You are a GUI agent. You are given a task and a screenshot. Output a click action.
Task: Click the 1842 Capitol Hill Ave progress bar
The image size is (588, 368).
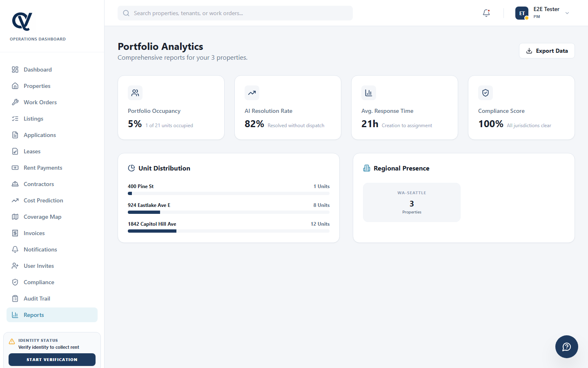(229, 231)
